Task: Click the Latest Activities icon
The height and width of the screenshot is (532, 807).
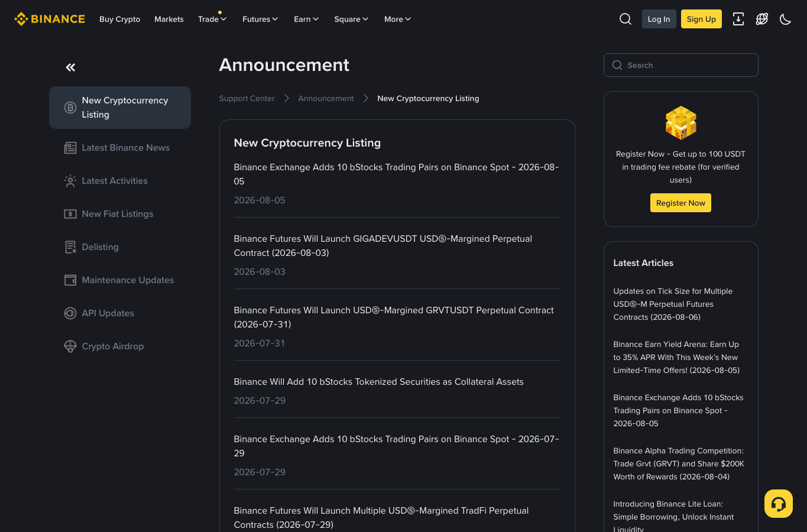Action: pyautogui.click(x=70, y=181)
